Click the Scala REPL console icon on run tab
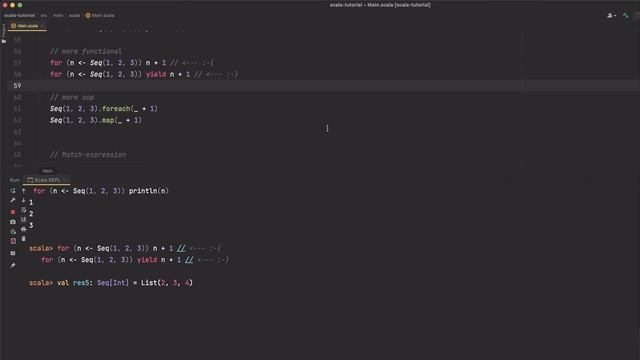640x360 pixels. (x=30, y=180)
